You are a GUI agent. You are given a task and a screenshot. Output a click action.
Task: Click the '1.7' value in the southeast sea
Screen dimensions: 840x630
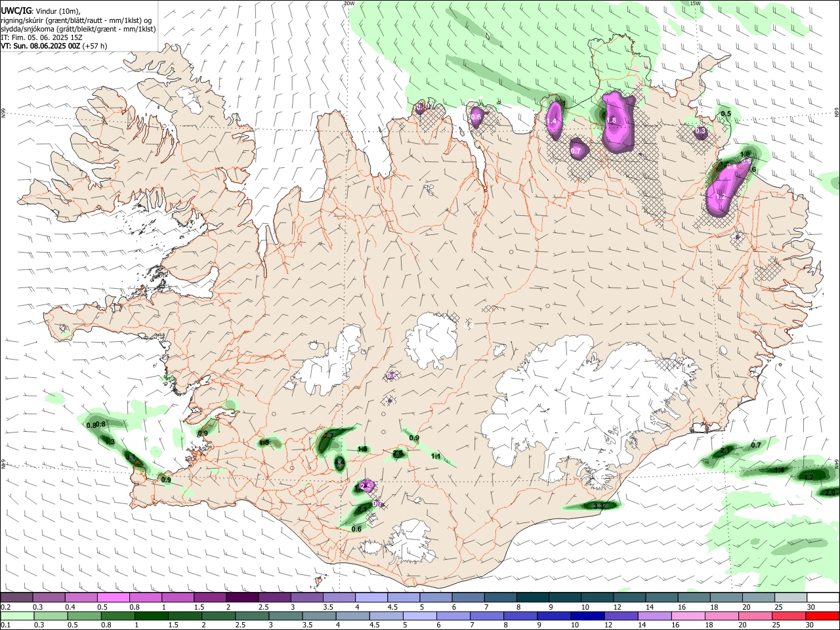[x=809, y=477]
